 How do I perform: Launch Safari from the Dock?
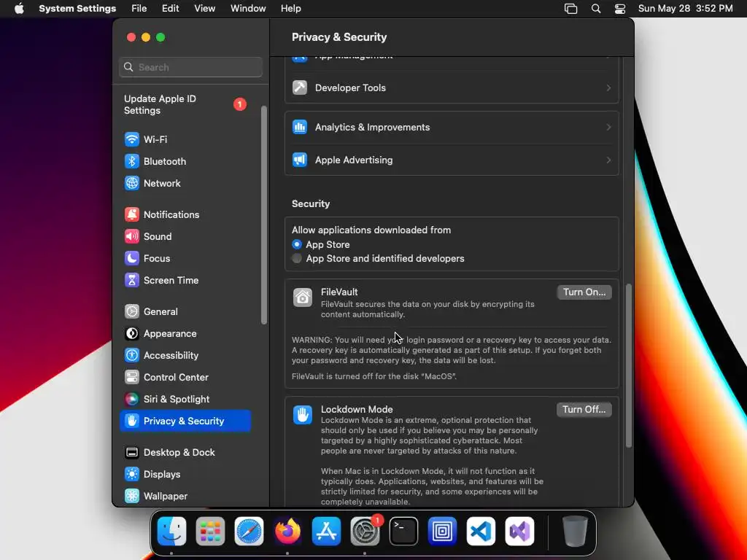249,531
